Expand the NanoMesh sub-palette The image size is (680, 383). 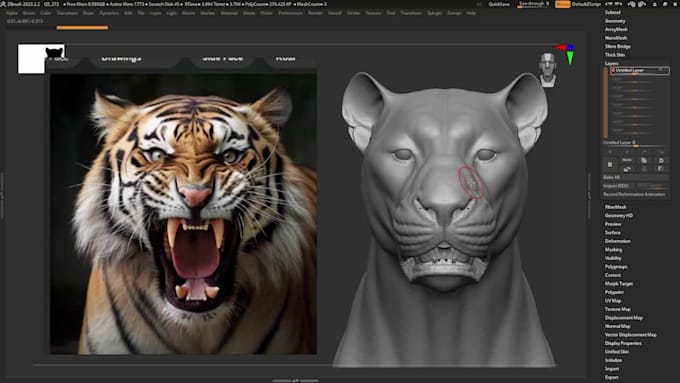click(616, 38)
